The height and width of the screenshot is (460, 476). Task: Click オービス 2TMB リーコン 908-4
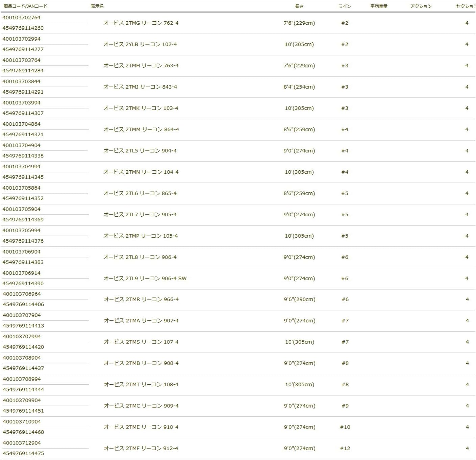point(141,363)
